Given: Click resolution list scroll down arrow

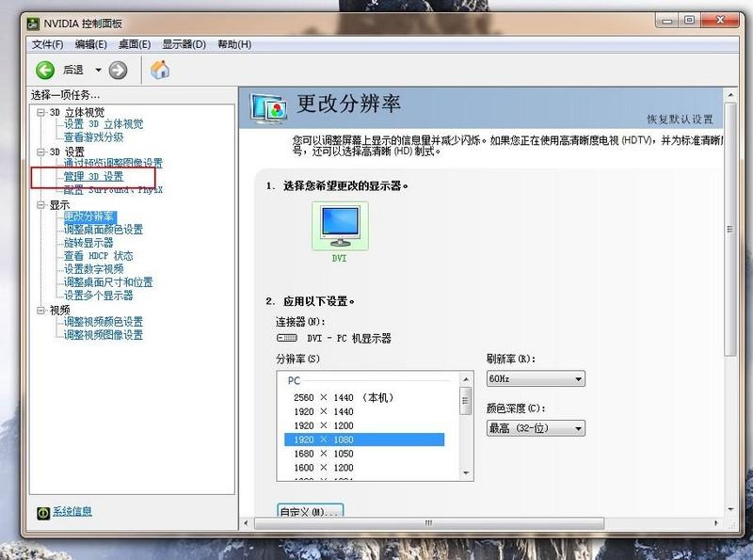Looking at the screenshot, I should coord(465,473).
